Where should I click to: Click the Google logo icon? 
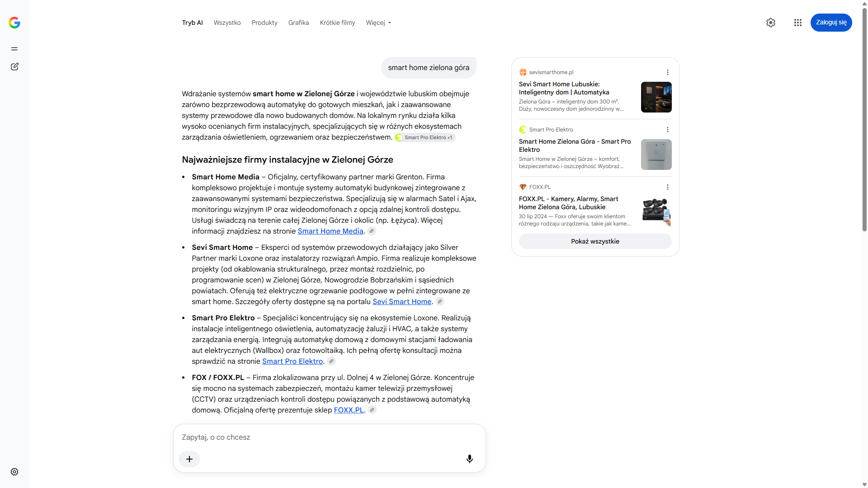pyautogui.click(x=14, y=23)
